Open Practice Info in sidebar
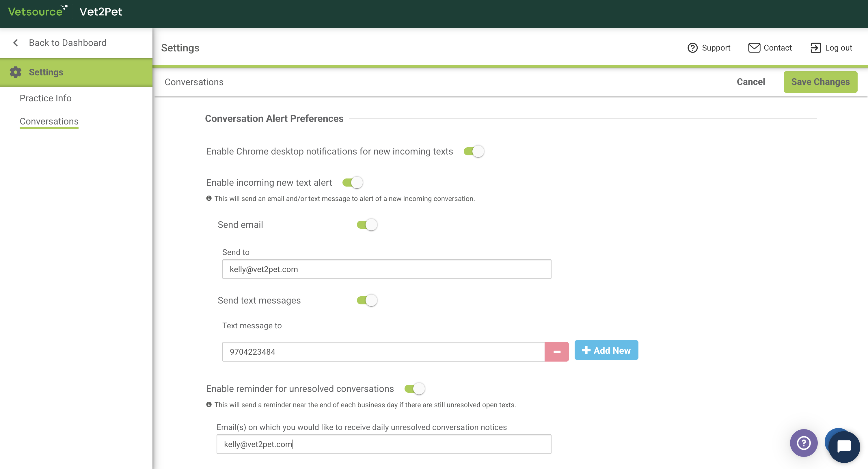Screen dimensions: 868x469 [x=46, y=98]
